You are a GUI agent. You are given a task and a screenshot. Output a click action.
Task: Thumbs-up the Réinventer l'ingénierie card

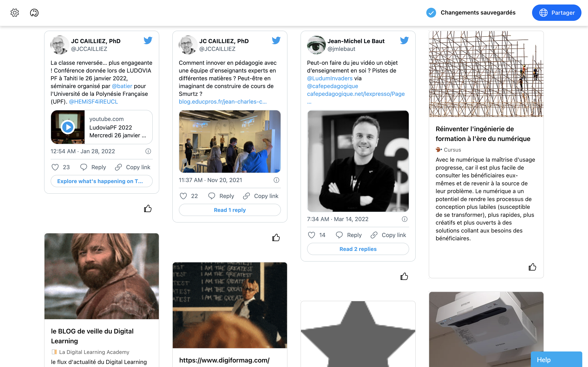pyautogui.click(x=532, y=267)
